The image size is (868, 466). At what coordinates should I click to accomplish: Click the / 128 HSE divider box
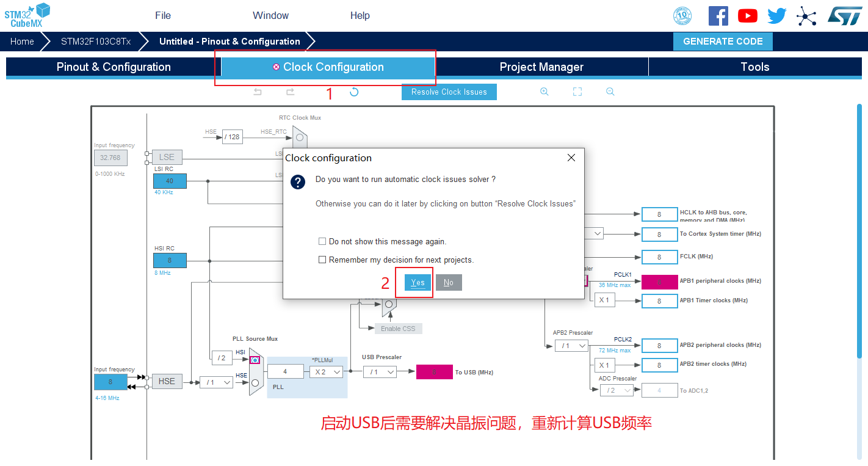(x=232, y=137)
